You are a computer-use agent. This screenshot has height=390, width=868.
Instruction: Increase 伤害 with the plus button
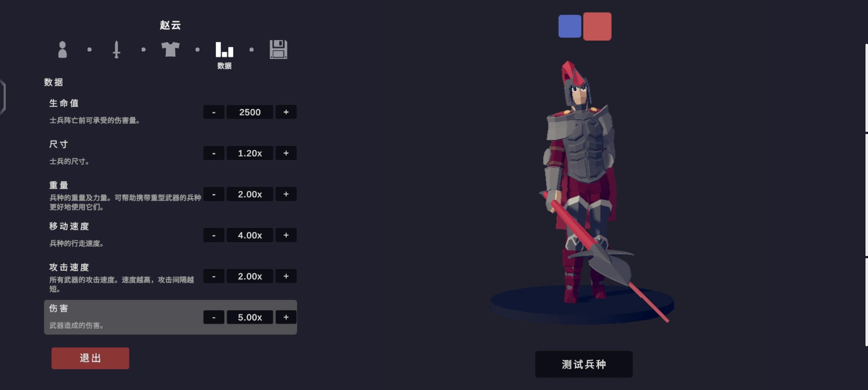click(x=286, y=317)
